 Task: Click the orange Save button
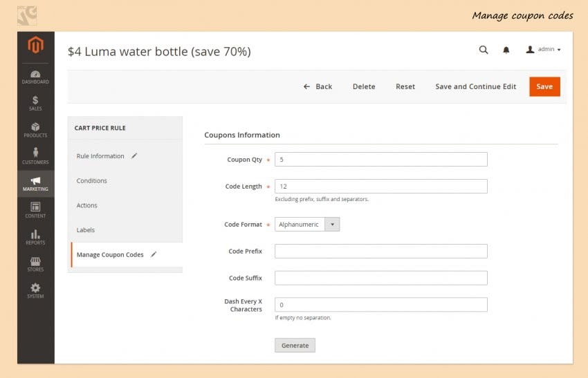tap(544, 86)
